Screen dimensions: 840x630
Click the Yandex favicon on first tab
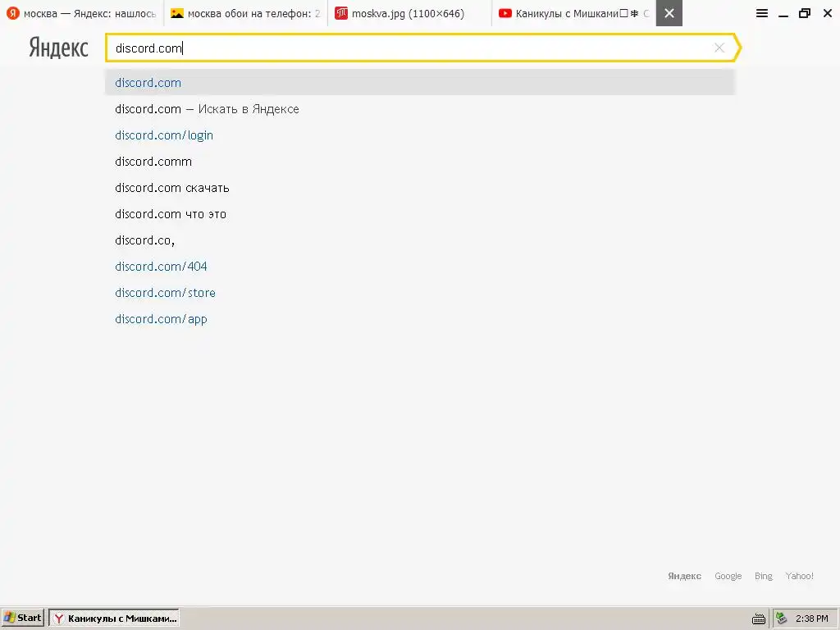pos(13,13)
